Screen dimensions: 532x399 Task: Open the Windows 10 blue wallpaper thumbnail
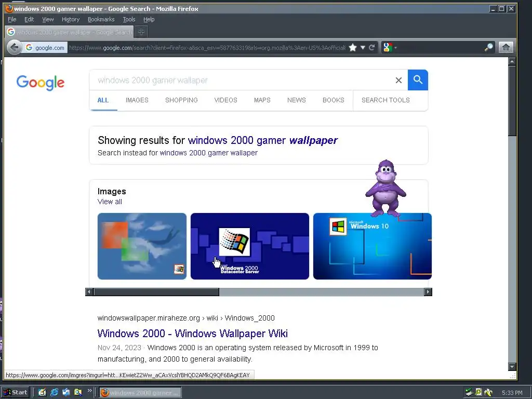coord(372,246)
